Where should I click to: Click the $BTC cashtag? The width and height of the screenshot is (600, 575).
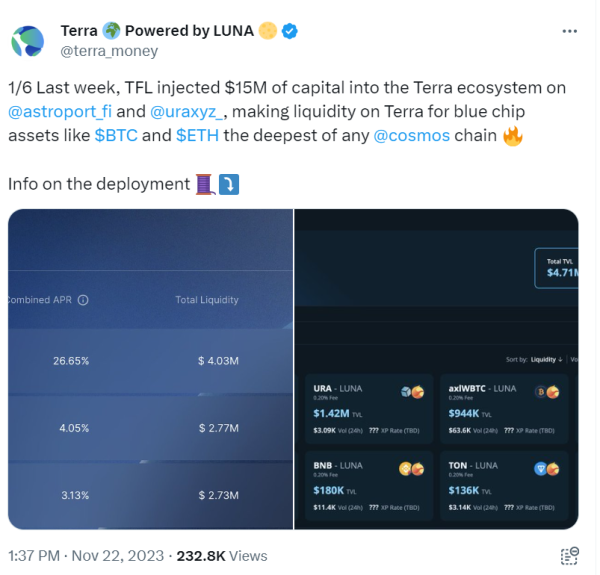tap(116, 135)
